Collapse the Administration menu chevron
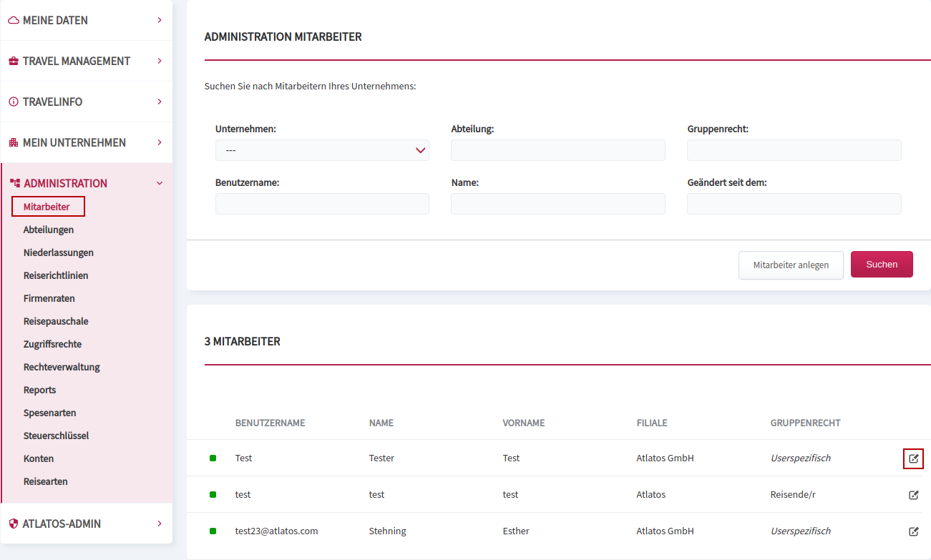The height and width of the screenshot is (560, 931). (160, 183)
